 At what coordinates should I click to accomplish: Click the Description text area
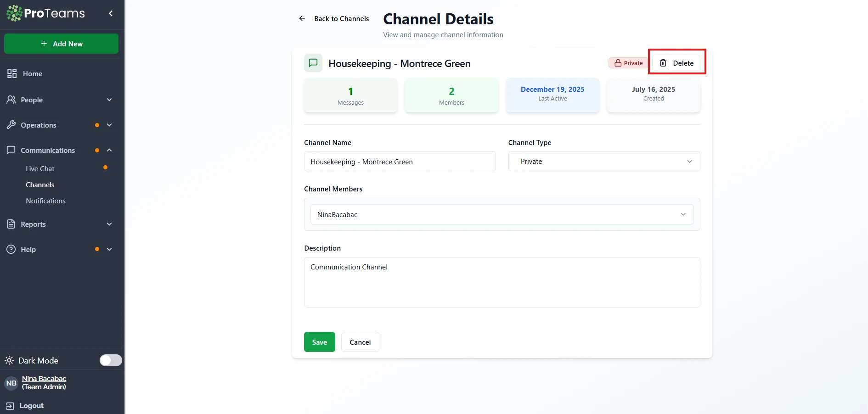(x=502, y=282)
